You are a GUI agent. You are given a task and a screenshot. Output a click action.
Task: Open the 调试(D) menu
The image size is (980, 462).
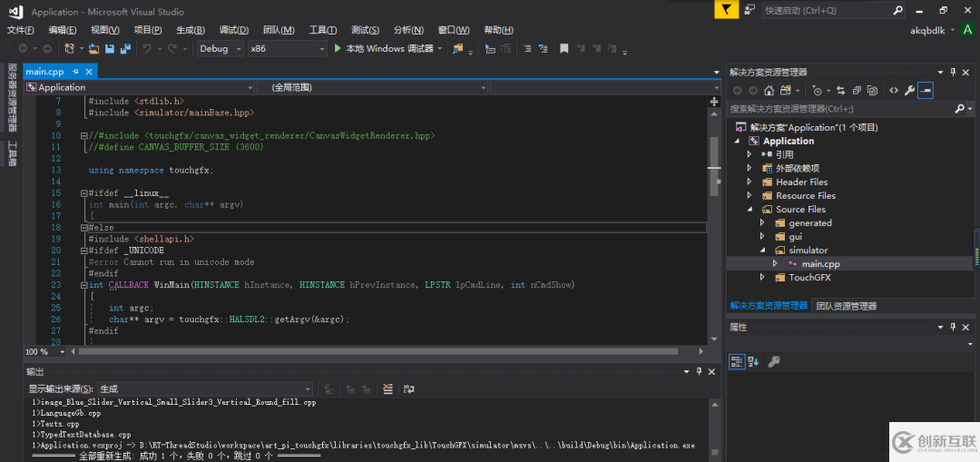point(233,30)
